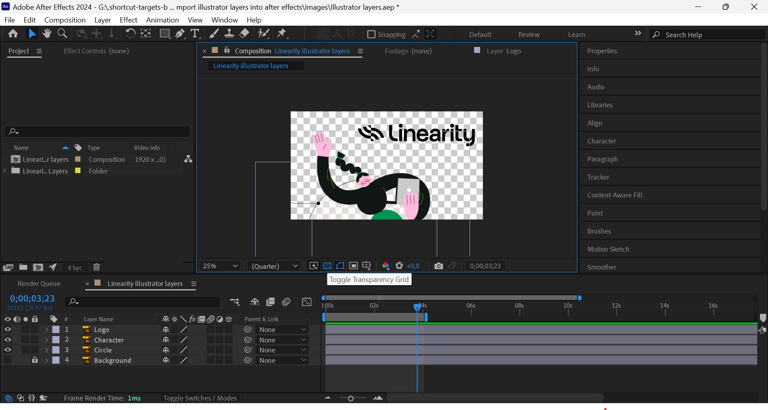Select the Pen tool
Image resolution: width=768 pixels, height=410 pixels.
pos(180,34)
